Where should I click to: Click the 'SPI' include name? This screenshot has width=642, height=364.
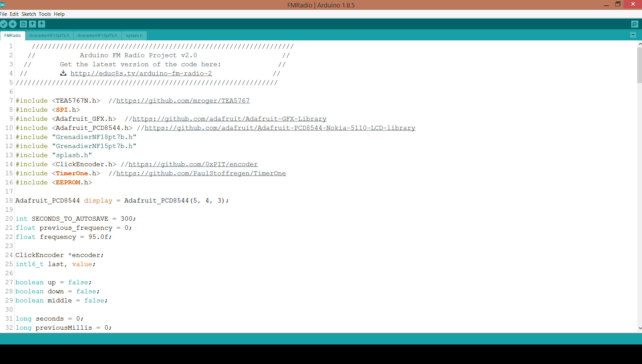coord(62,110)
